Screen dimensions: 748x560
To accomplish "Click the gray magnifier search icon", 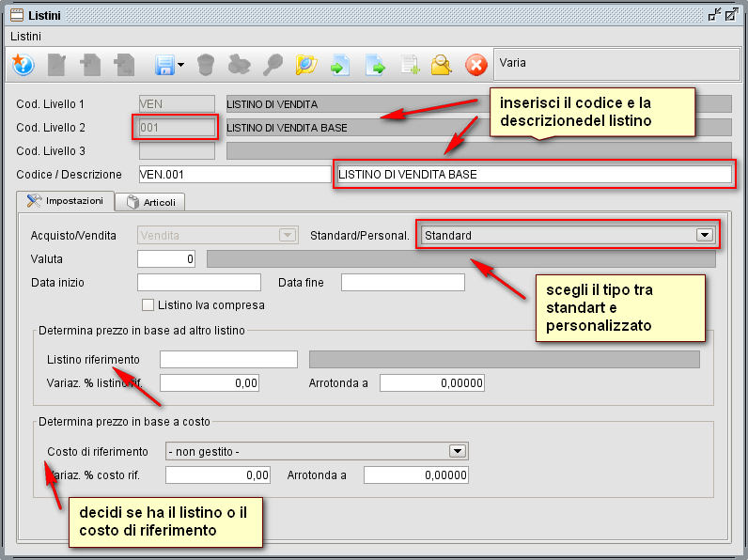I will (273, 65).
